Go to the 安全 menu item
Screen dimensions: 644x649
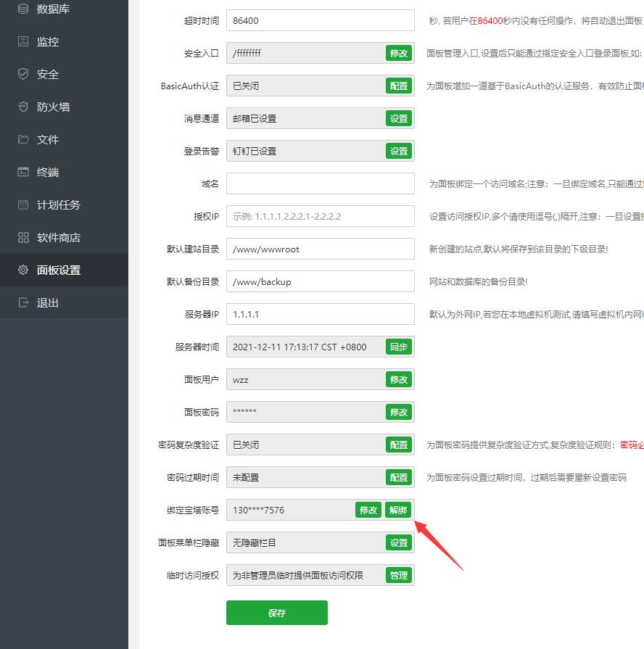coord(64,74)
